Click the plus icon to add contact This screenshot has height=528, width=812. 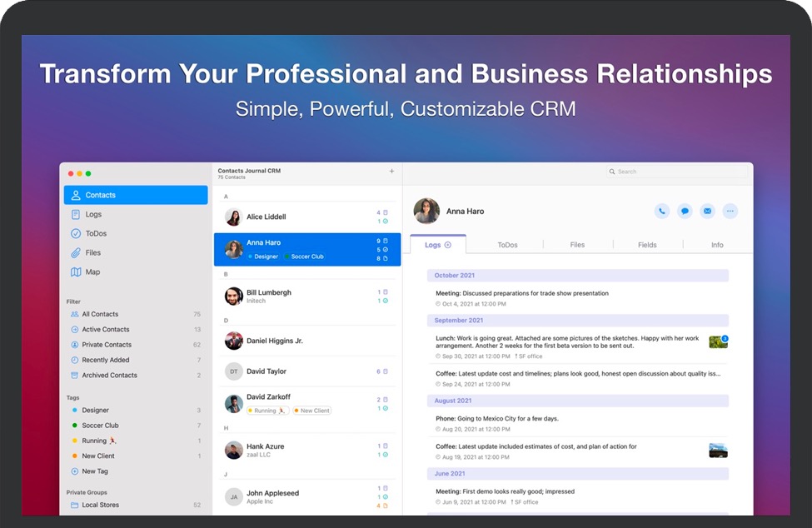pyautogui.click(x=392, y=172)
